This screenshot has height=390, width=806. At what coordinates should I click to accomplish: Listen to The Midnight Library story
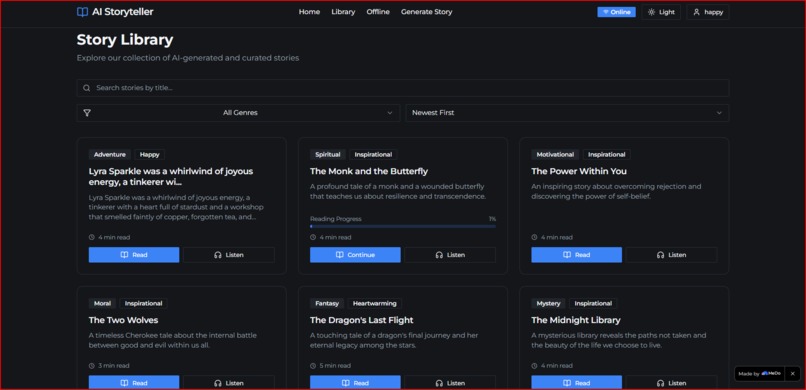coord(671,383)
